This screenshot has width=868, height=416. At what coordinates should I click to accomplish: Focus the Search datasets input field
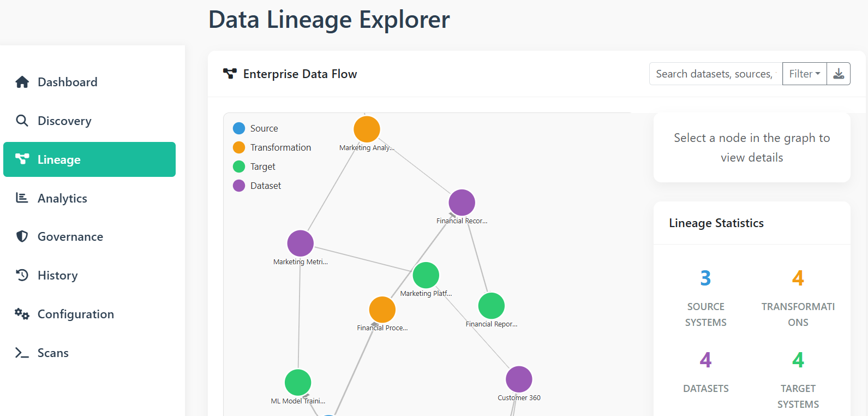point(716,74)
